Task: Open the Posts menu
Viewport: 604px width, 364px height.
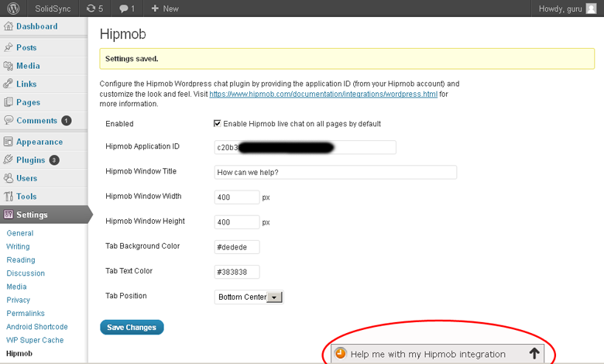Action: [26, 47]
